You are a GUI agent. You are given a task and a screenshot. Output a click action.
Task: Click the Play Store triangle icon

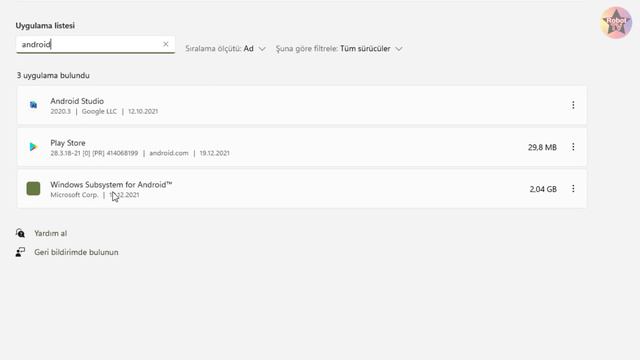pyautogui.click(x=33, y=147)
